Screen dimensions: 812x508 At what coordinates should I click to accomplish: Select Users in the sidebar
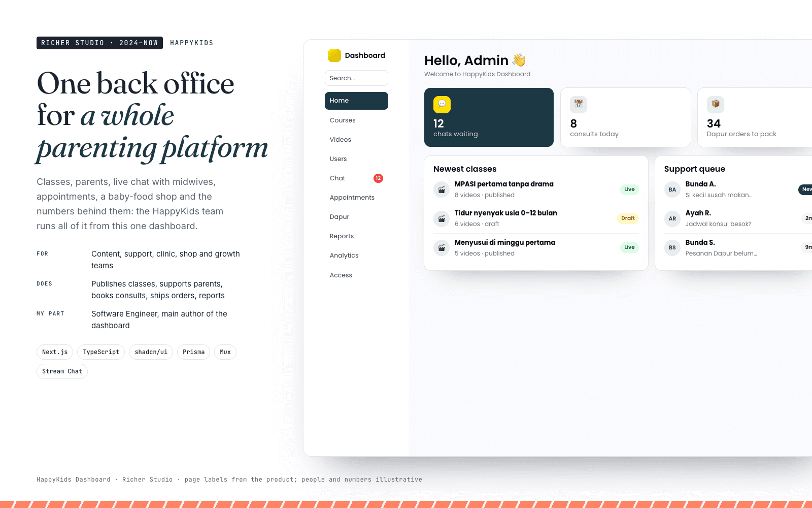coord(356,159)
